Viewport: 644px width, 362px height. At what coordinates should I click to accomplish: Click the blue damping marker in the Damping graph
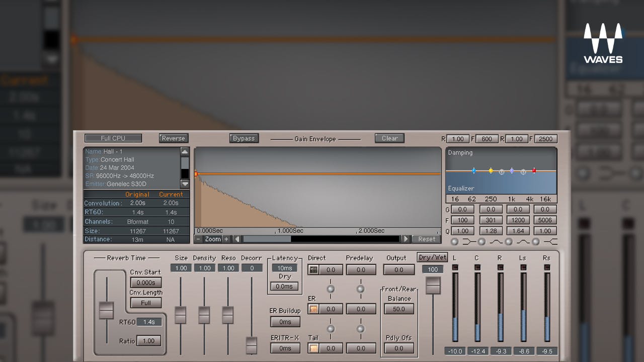[x=473, y=171]
